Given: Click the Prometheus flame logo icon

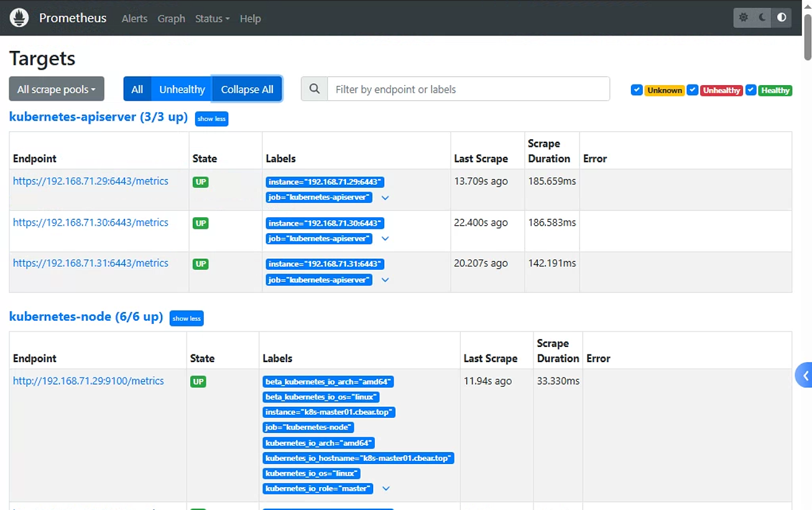Looking at the screenshot, I should point(19,18).
